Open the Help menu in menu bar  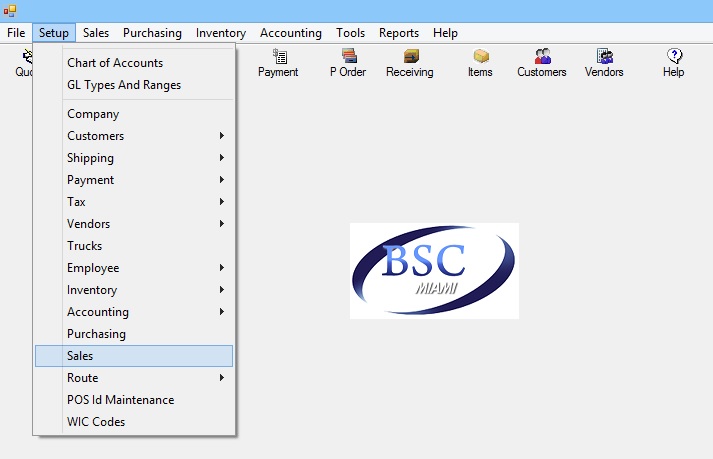click(x=445, y=33)
